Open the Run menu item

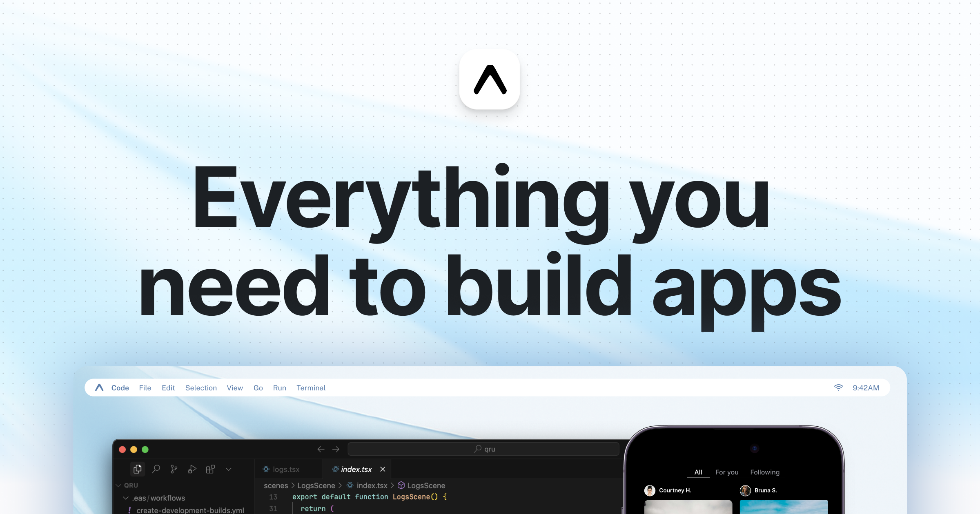coord(280,388)
